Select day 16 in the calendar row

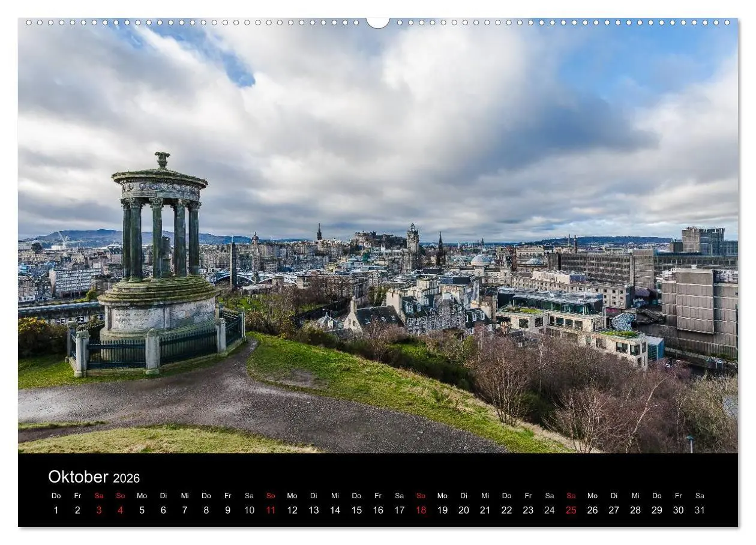click(x=378, y=510)
